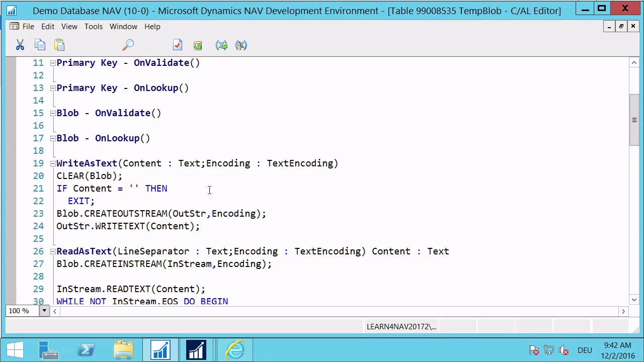
Task: Open the Window menu
Action: click(x=123, y=26)
